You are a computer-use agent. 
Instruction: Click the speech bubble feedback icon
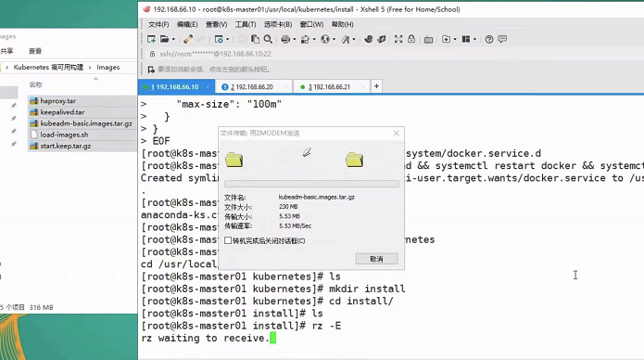pyautogui.click(x=502, y=39)
